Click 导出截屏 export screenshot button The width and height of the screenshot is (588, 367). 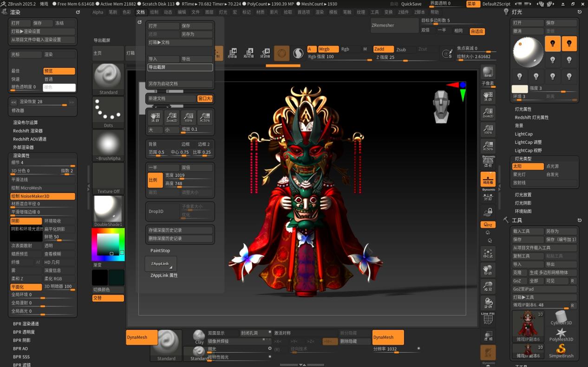coord(180,67)
